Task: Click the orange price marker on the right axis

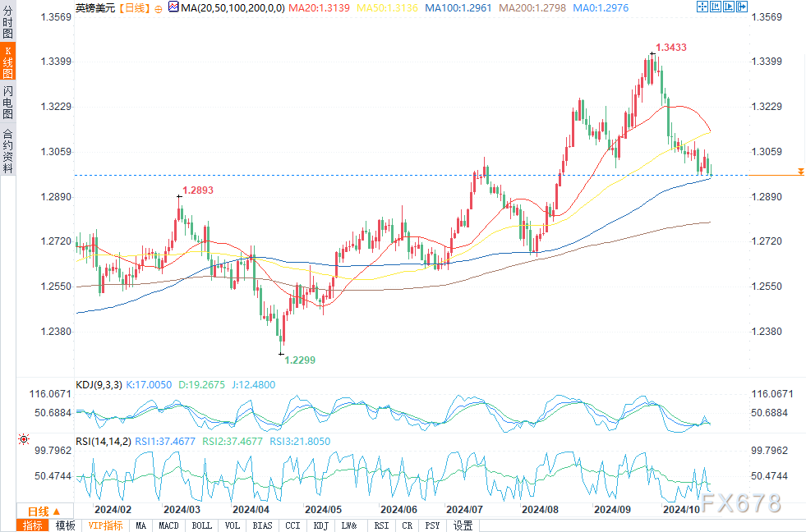Action: click(801, 172)
